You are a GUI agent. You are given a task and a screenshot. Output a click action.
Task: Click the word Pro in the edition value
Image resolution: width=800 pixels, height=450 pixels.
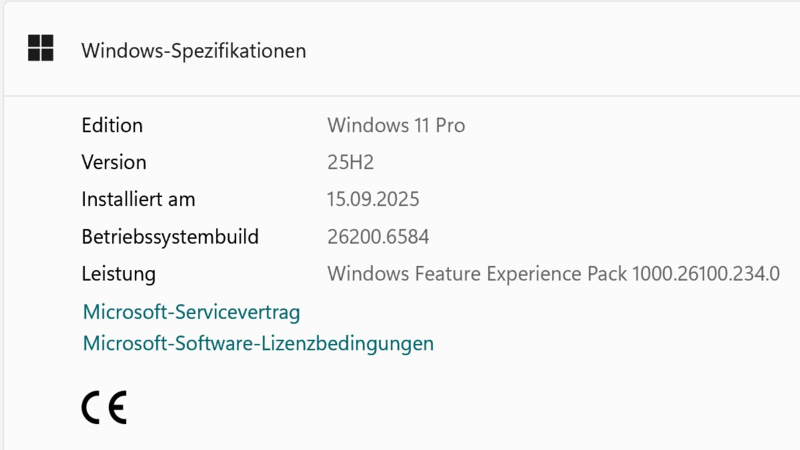450,126
